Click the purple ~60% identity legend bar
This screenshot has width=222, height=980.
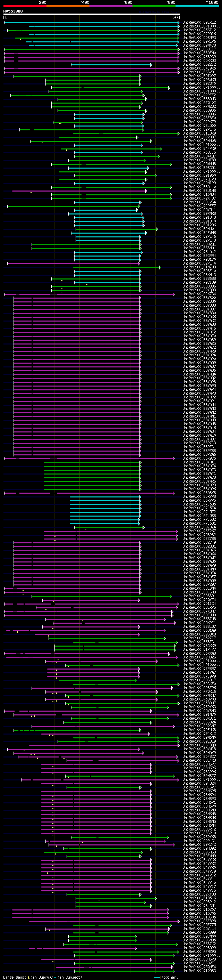[x=111, y=6]
